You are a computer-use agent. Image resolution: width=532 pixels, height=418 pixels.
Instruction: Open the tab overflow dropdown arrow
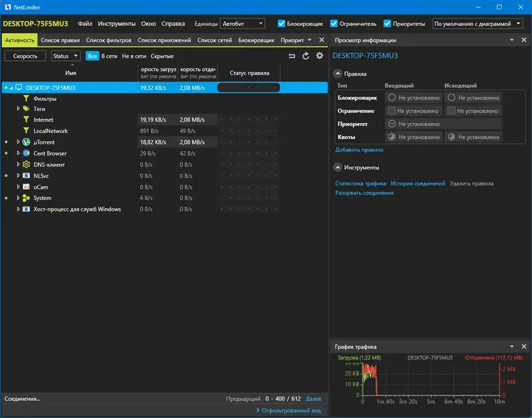309,40
